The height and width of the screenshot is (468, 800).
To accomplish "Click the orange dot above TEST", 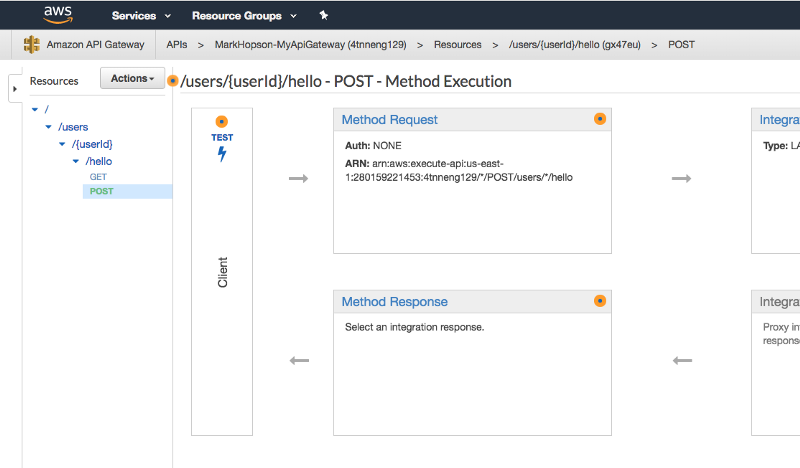I will (x=222, y=122).
